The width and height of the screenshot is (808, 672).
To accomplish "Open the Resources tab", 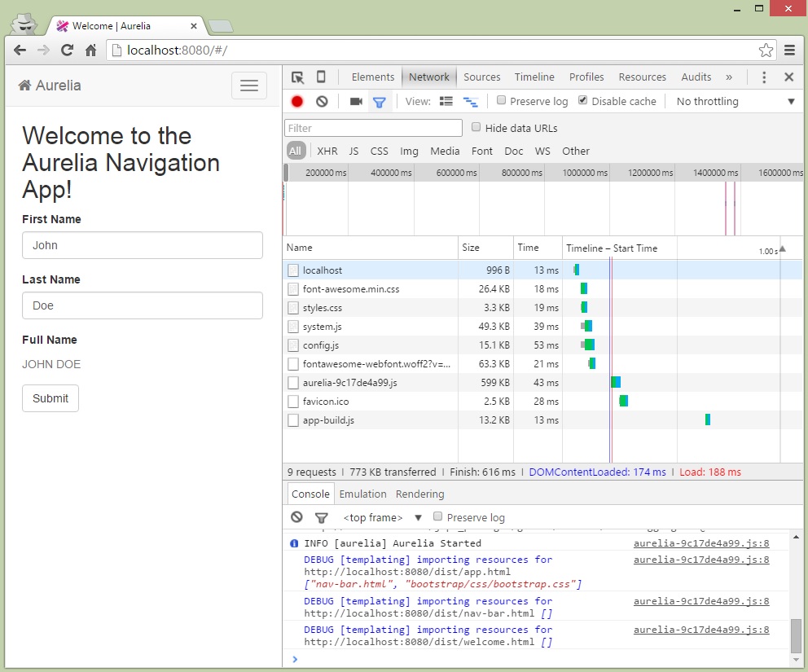I will (642, 77).
